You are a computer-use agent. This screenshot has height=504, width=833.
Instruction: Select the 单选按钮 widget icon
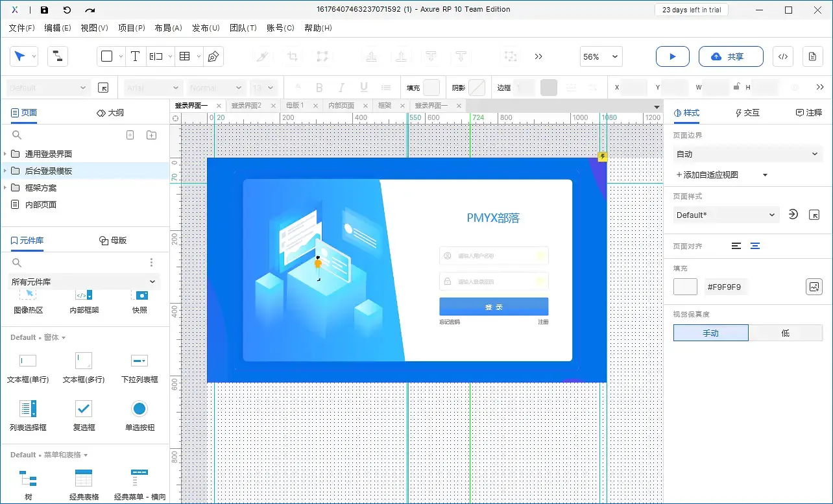coord(139,409)
